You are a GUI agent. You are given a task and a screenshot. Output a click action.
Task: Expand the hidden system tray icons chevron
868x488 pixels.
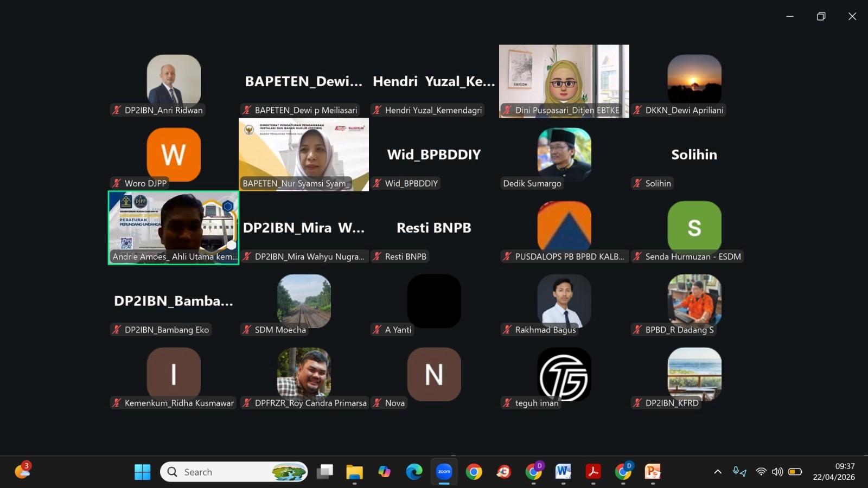coord(718,472)
